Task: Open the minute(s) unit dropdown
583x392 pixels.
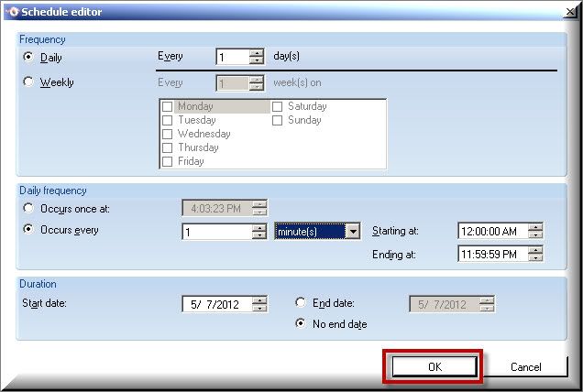Action: 353,232
